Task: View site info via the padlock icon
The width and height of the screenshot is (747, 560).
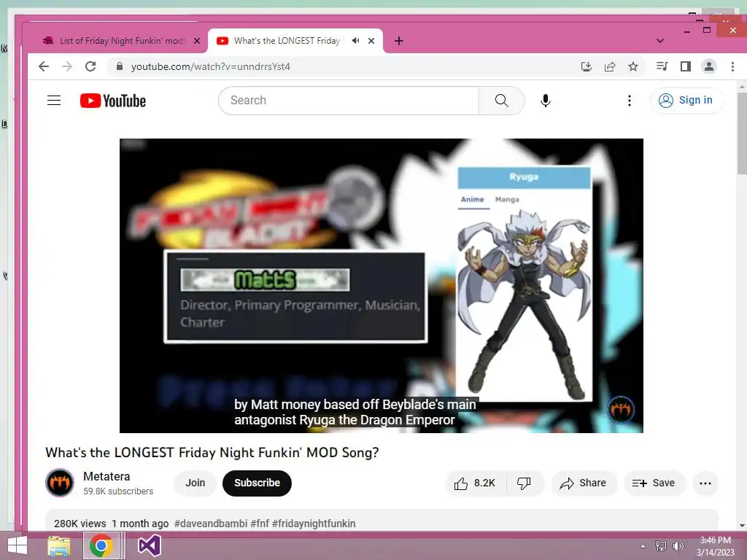Action: click(120, 66)
